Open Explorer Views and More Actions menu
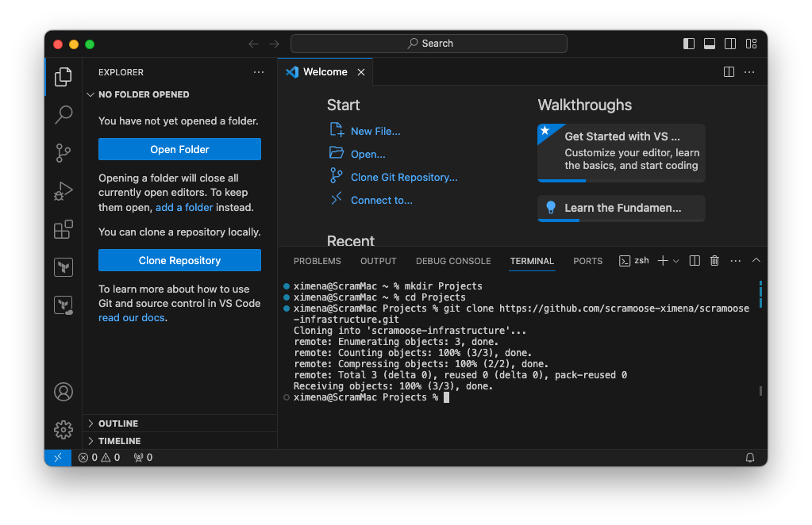The height and width of the screenshot is (525, 812). pos(259,72)
